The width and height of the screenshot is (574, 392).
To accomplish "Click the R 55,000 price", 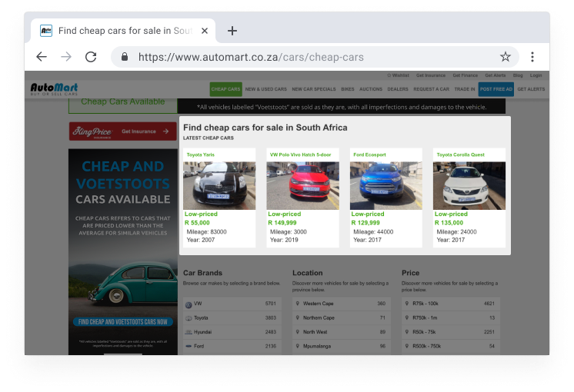I will (x=197, y=223).
